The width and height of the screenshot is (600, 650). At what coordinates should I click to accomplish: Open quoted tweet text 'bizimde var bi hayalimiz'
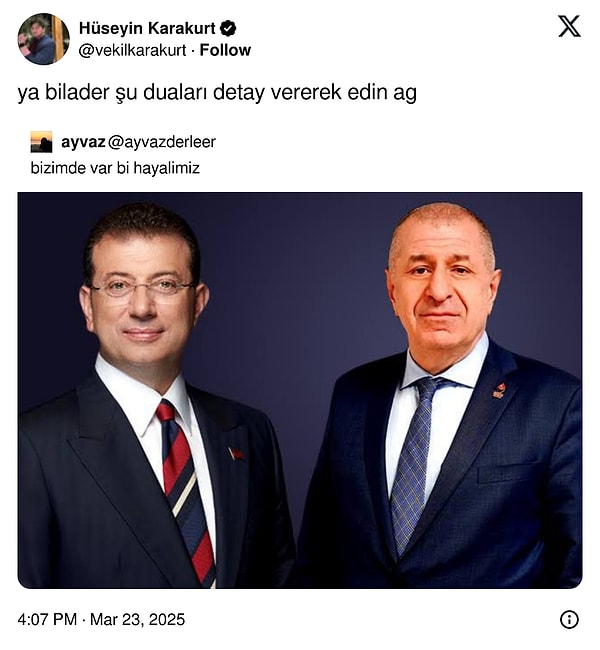pos(115,168)
